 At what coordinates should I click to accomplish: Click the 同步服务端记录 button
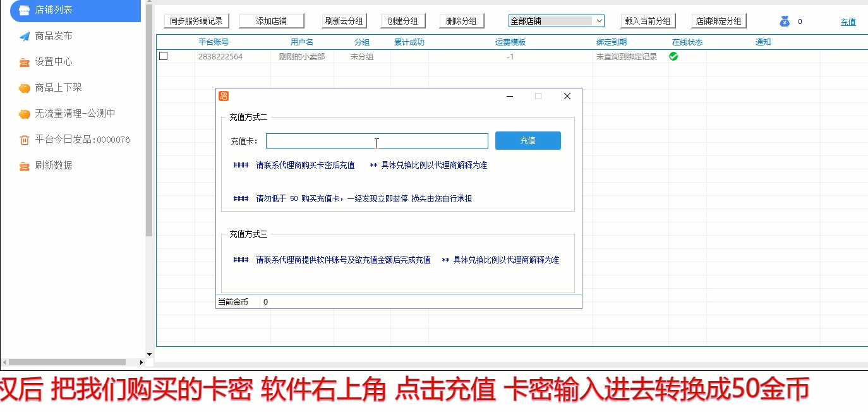tap(196, 21)
